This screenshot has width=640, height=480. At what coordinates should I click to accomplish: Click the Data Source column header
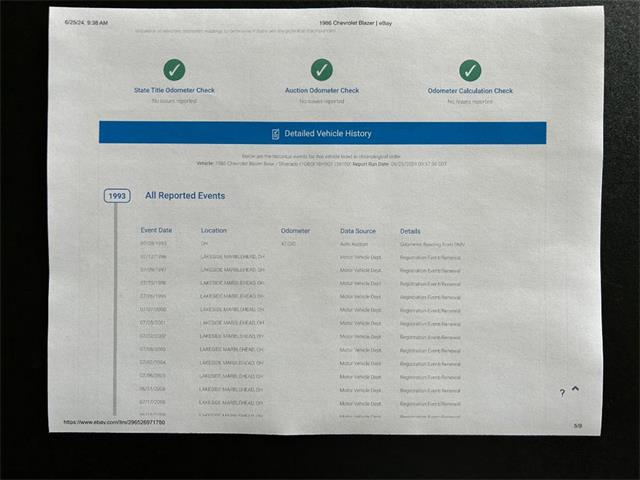tap(358, 231)
